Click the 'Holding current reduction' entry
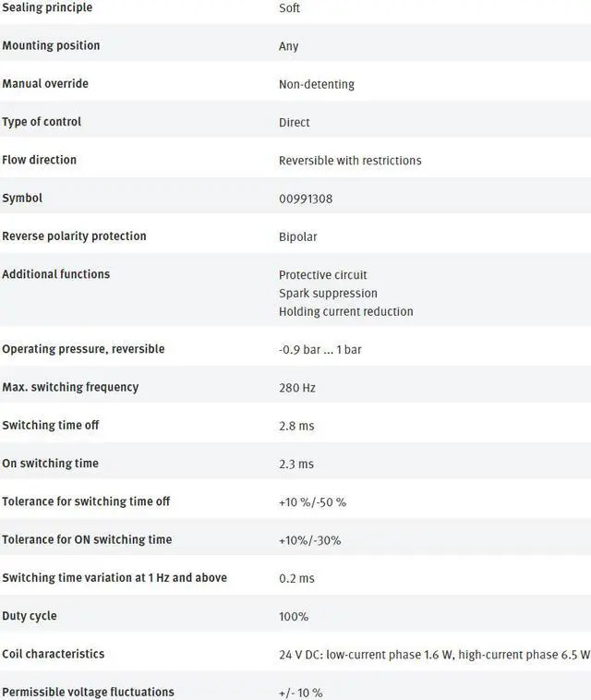 tap(345, 311)
